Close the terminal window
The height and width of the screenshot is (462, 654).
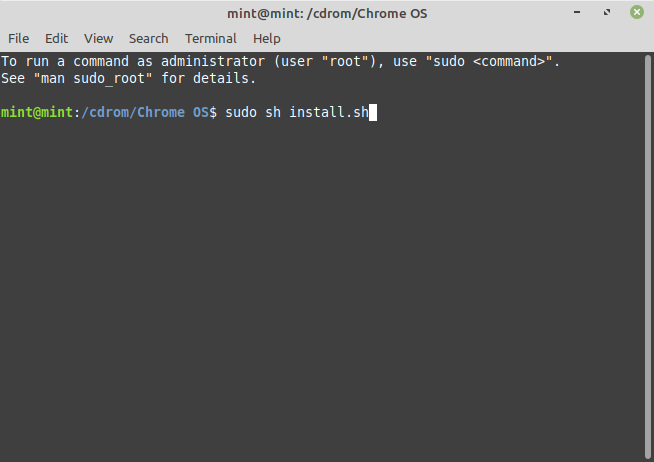click(x=635, y=14)
